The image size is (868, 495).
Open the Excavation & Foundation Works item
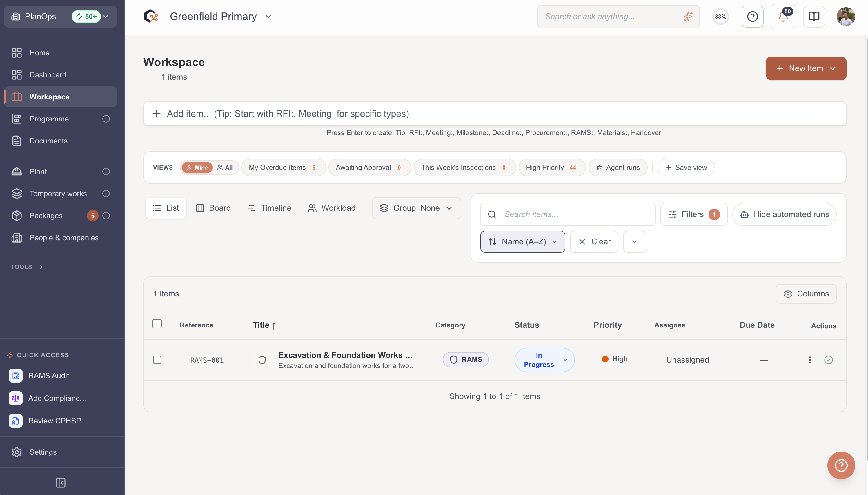pos(346,355)
